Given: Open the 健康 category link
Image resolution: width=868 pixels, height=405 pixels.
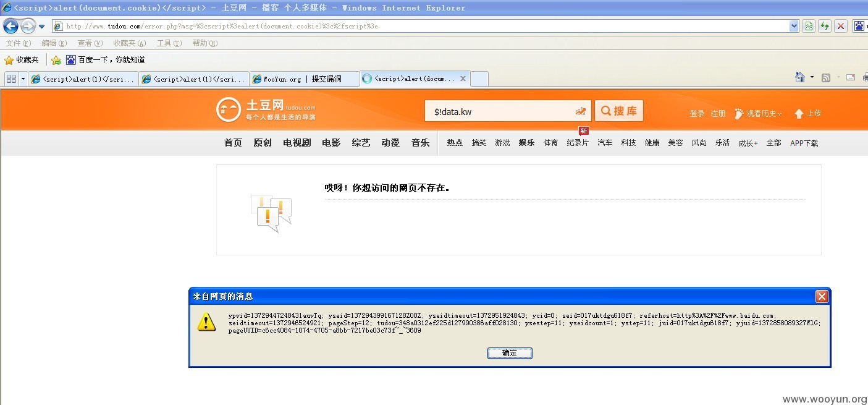Looking at the screenshot, I should (x=652, y=143).
